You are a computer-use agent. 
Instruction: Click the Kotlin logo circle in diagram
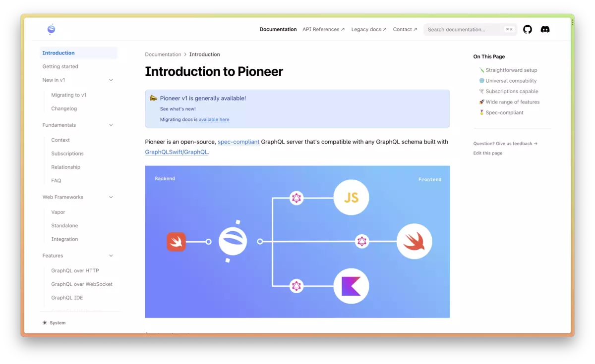(x=351, y=286)
